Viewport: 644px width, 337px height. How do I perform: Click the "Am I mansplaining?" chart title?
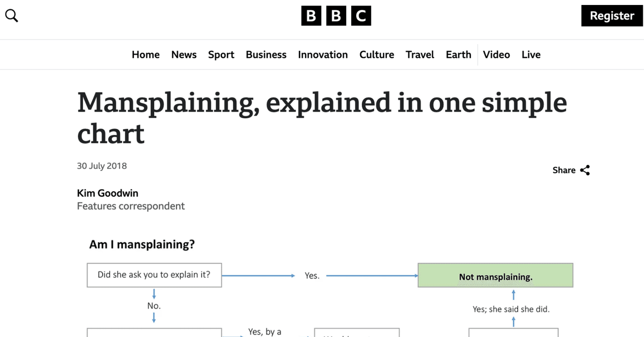[x=142, y=245]
